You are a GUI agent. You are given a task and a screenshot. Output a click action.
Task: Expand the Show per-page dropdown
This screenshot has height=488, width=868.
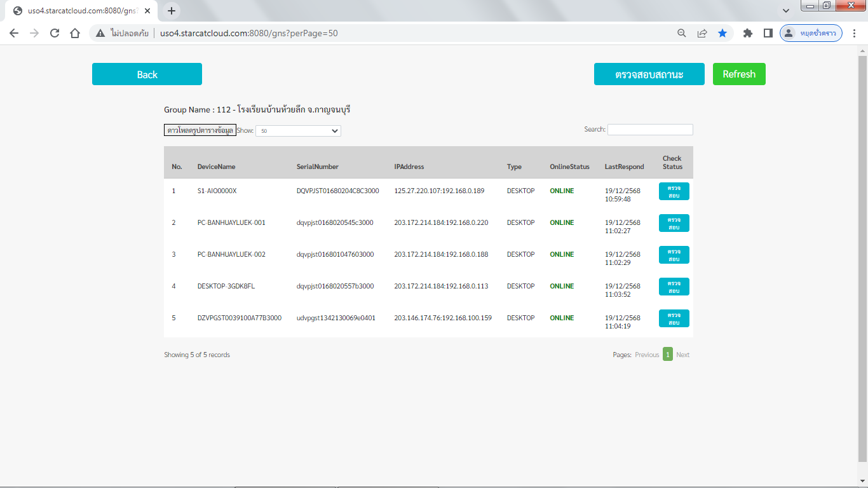[298, 131]
